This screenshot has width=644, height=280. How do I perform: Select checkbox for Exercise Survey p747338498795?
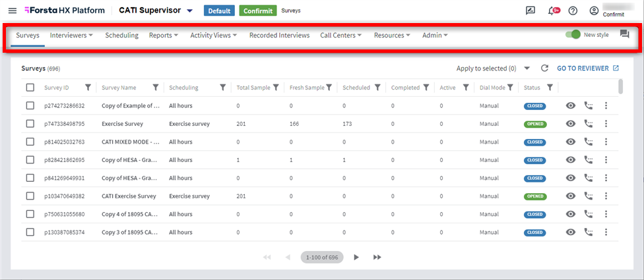(x=30, y=124)
